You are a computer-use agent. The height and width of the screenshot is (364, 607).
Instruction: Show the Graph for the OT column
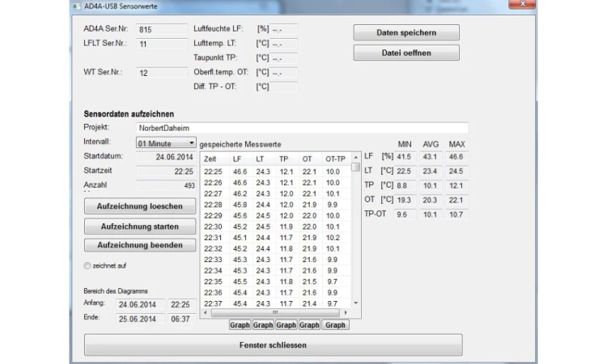point(309,325)
